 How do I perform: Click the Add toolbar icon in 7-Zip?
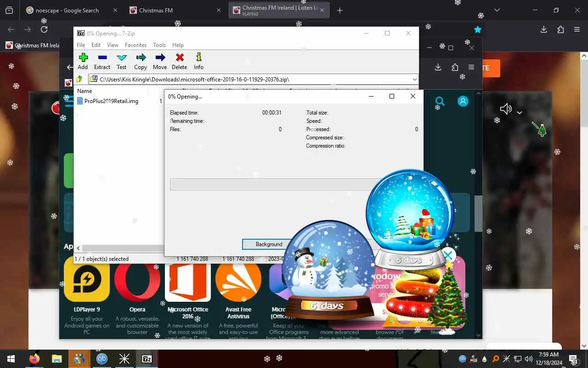83,61
